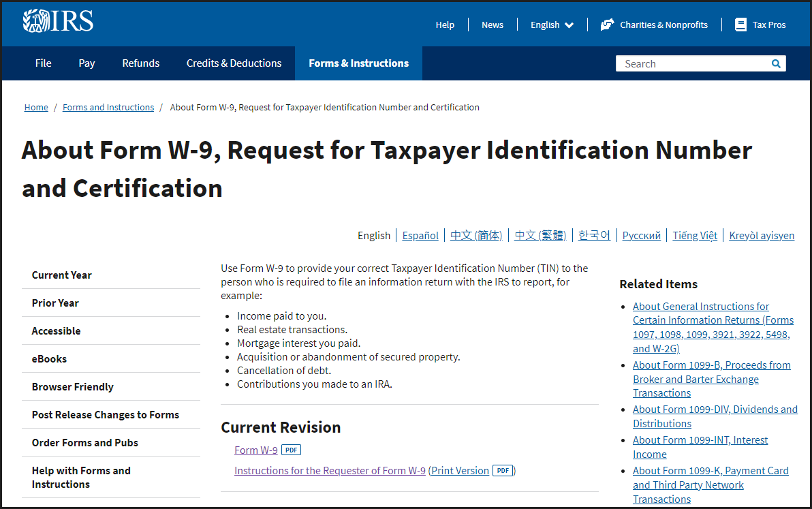Open the Credits & Deductions menu
This screenshot has width=812, height=509.
click(x=234, y=63)
